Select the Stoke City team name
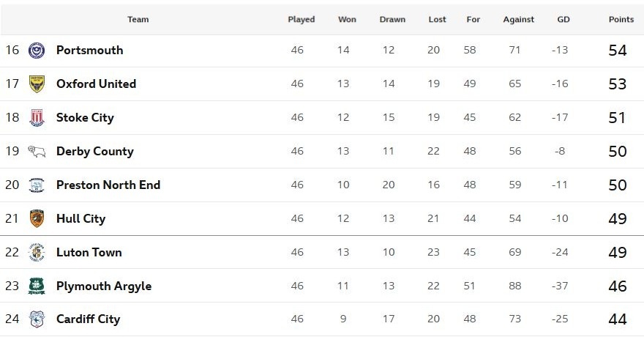This screenshot has height=337, width=644. (x=85, y=118)
